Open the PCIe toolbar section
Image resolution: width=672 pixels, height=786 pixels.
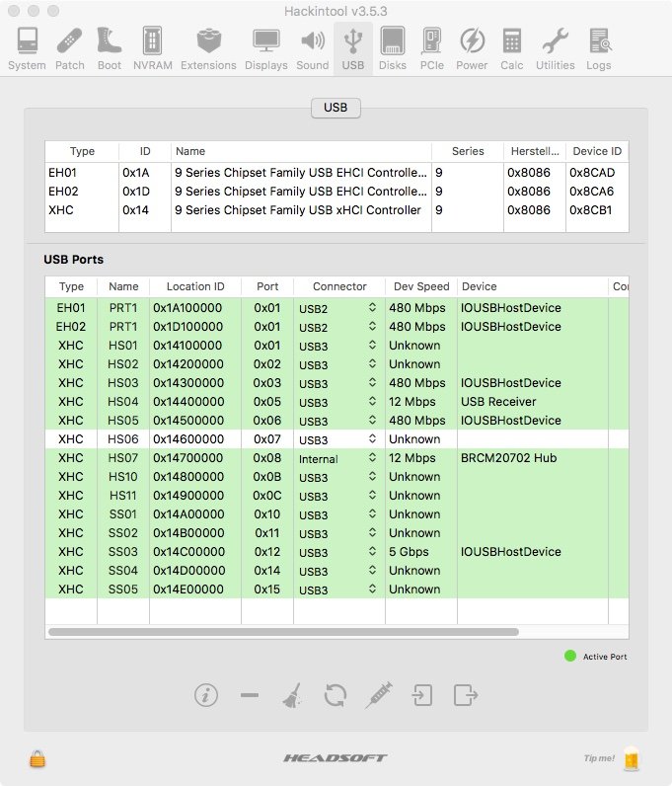tap(432, 48)
